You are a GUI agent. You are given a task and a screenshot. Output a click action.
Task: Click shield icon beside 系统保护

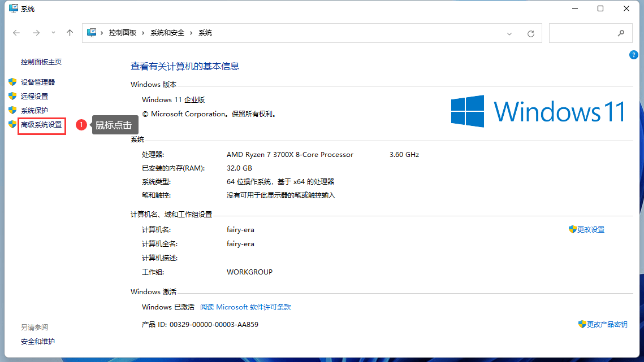click(12, 110)
